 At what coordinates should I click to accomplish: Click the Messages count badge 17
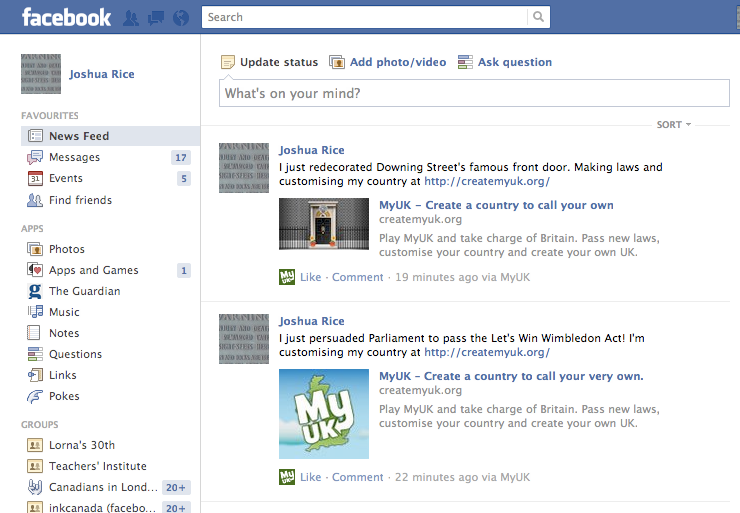pyautogui.click(x=181, y=157)
